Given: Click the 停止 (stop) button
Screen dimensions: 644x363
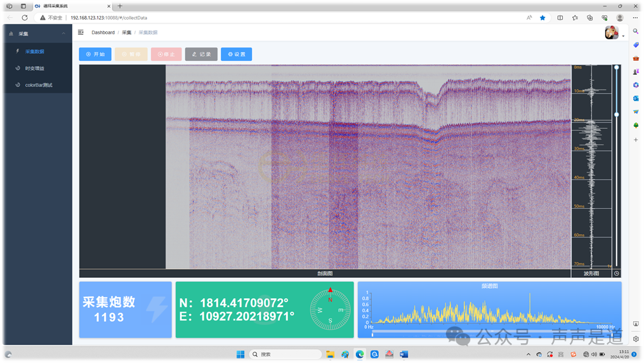Looking at the screenshot, I should (x=166, y=54).
